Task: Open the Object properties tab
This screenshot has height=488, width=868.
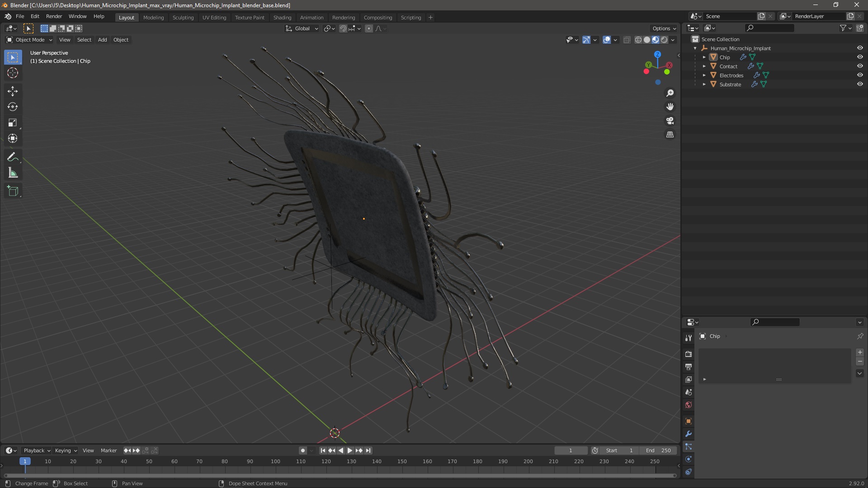Action: click(x=689, y=421)
